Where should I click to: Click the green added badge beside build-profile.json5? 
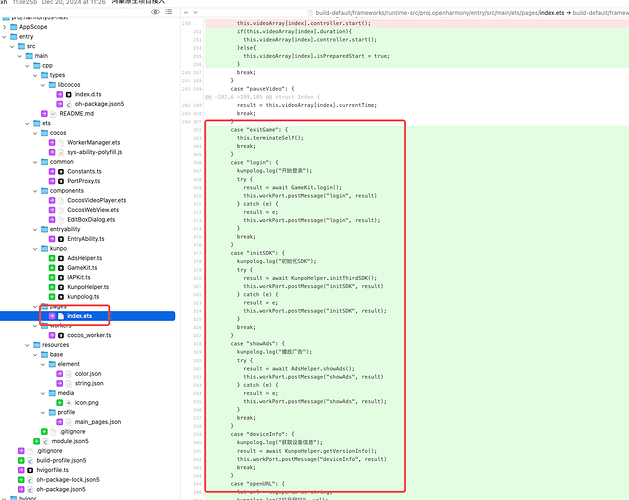tap(21, 460)
